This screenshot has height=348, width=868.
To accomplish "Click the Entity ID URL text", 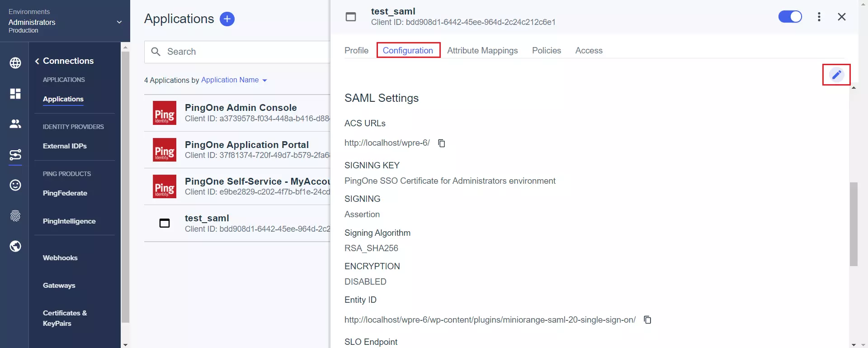I will click(490, 320).
